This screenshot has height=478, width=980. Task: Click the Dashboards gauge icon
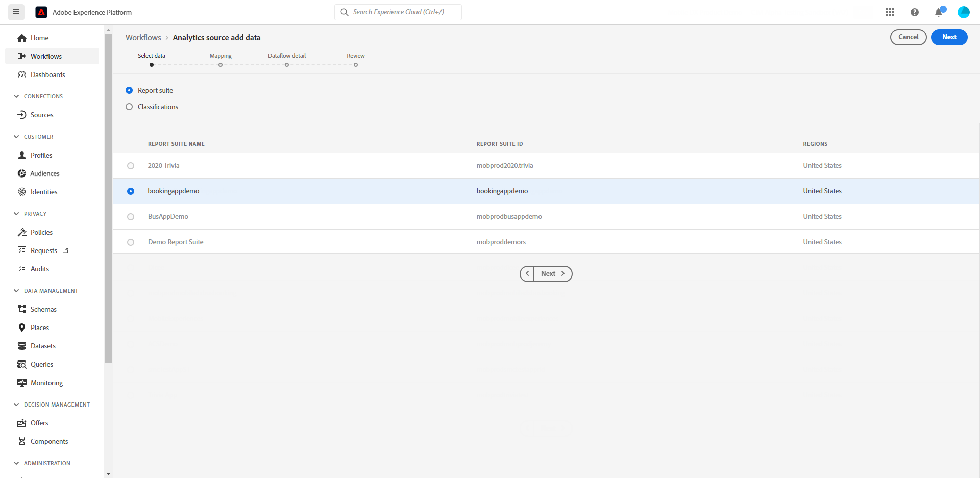point(22,74)
